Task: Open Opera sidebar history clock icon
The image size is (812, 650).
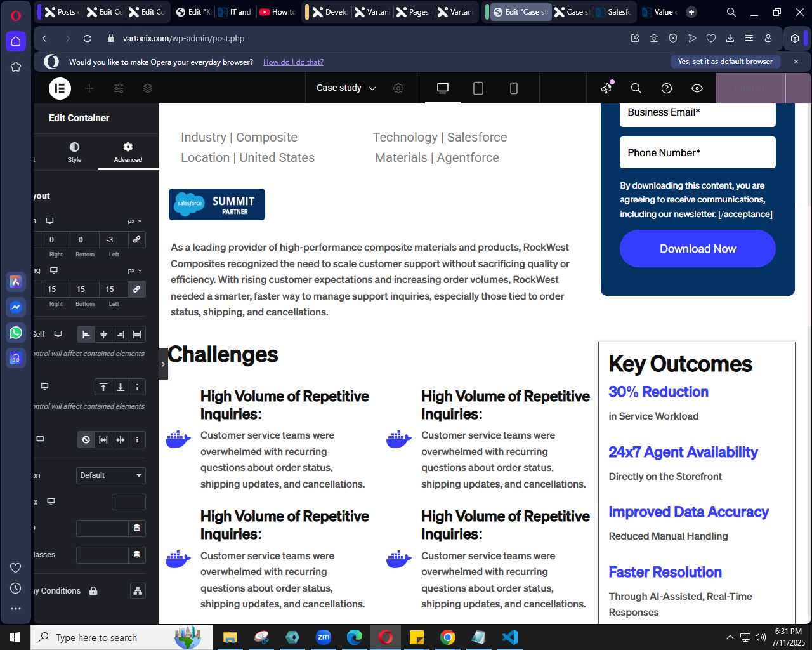Action: pos(16,588)
